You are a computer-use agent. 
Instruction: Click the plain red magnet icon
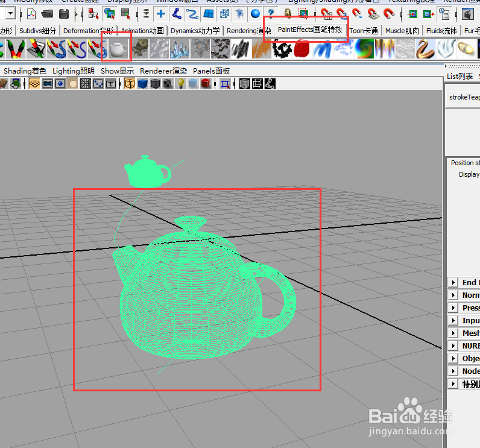(x=389, y=14)
